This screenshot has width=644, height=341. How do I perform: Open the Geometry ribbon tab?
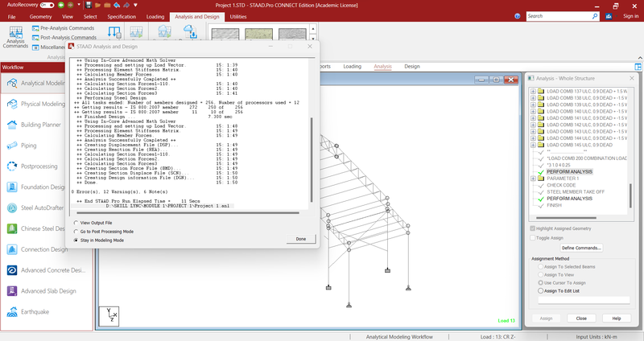click(x=41, y=17)
